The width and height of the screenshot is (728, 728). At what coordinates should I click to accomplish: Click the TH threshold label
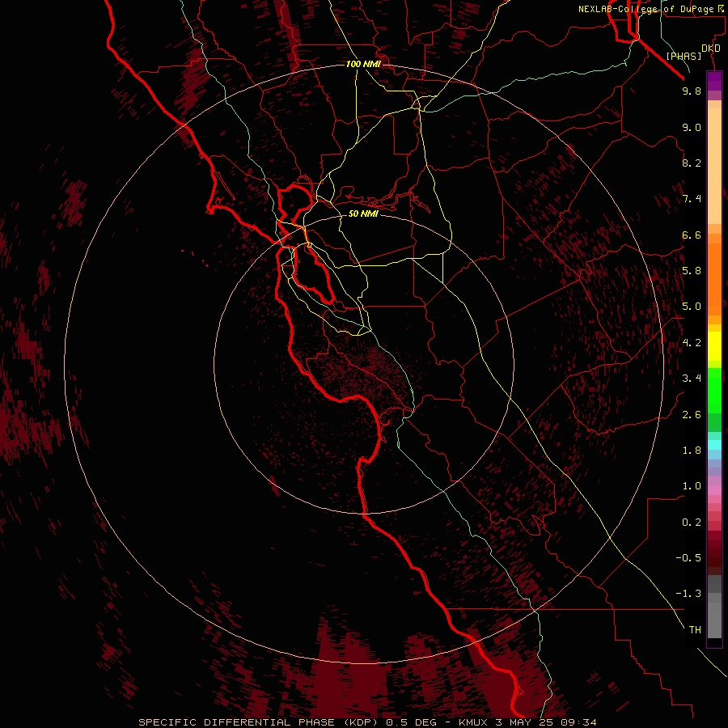[x=695, y=630]
